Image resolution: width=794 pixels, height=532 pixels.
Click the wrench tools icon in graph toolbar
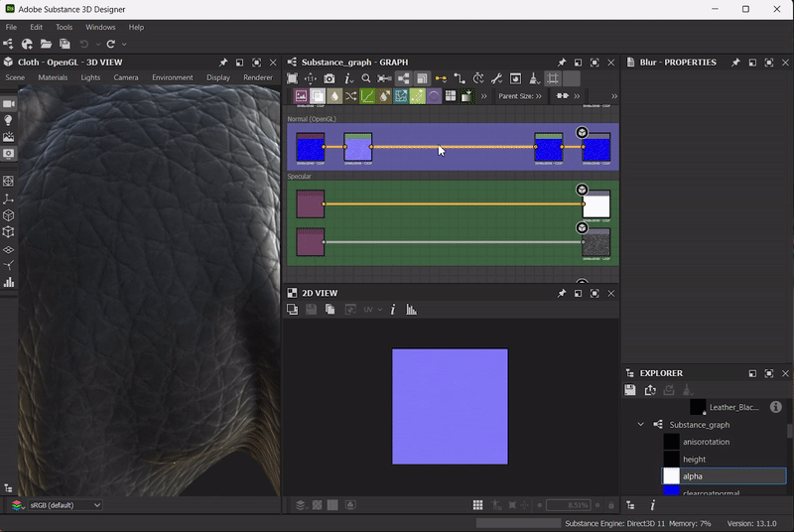coord(496,78)
